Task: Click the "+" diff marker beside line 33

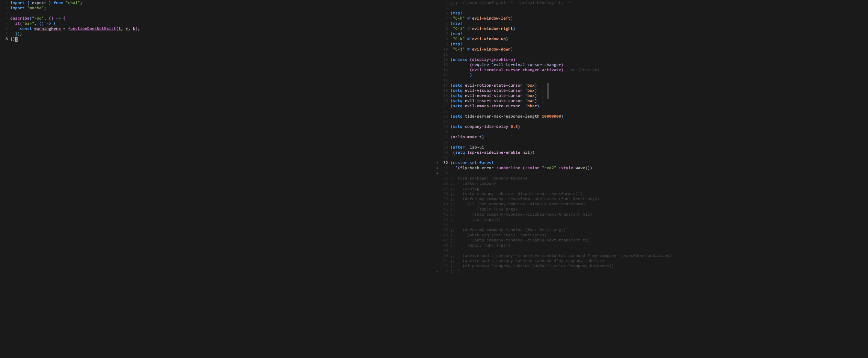Action: pyautogui.click(x=437, y=168)
